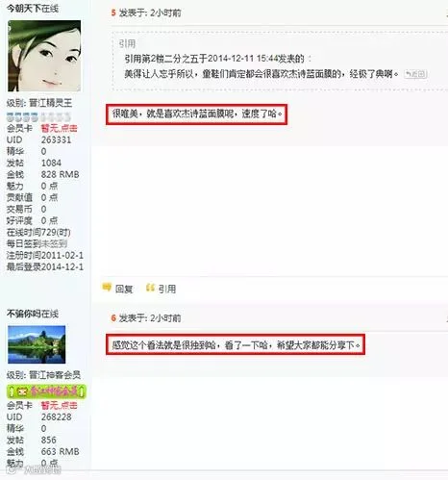Open the lake landscape avatar
The image size is (448, 480).
37,344
